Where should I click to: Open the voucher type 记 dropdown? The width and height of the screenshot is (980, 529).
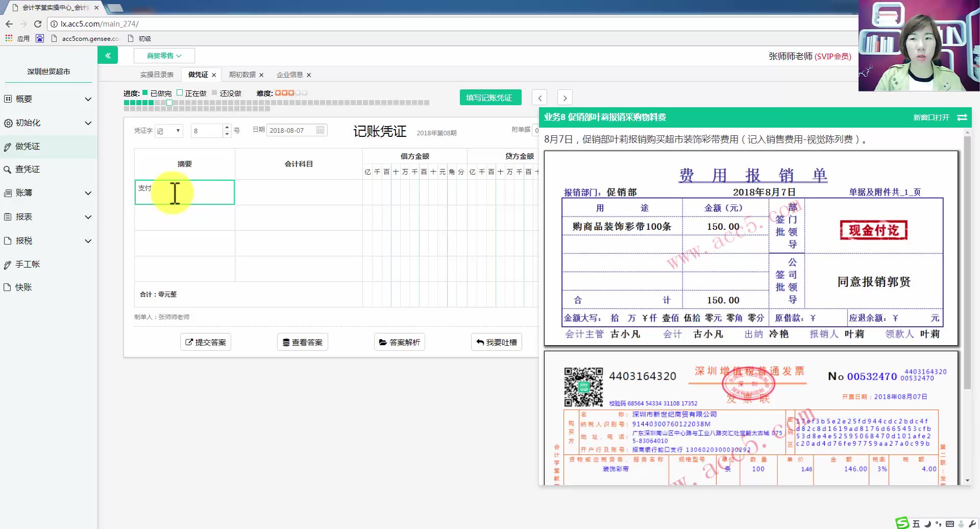pos(168,130)
